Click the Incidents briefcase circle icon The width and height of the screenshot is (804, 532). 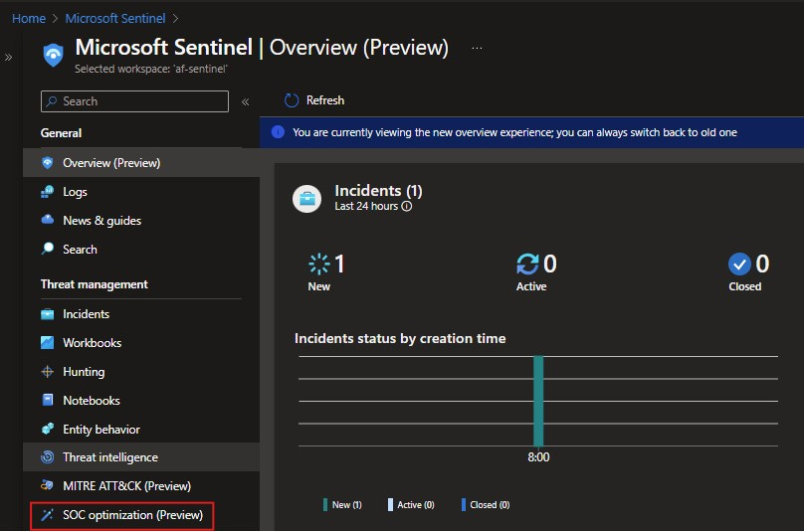(306, 199)
